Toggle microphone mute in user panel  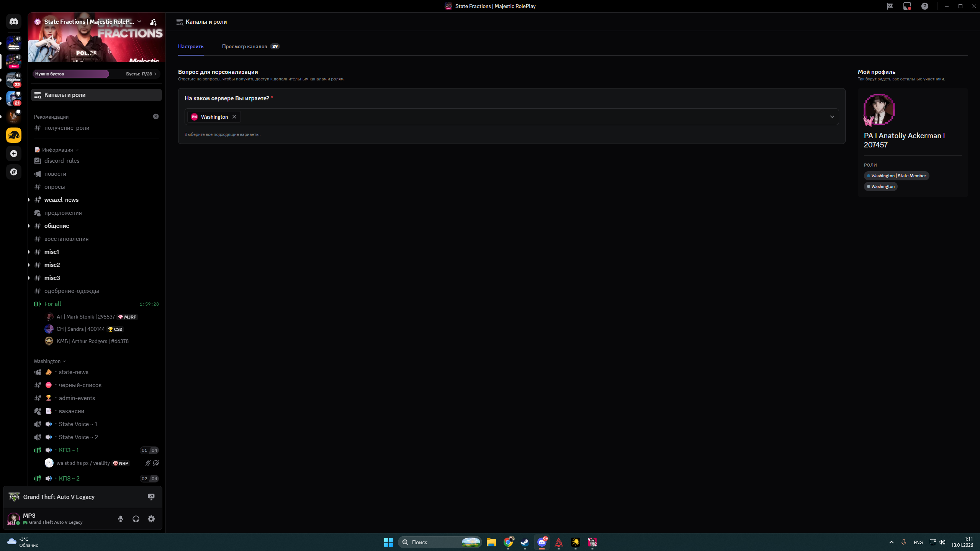pos(121,519)
